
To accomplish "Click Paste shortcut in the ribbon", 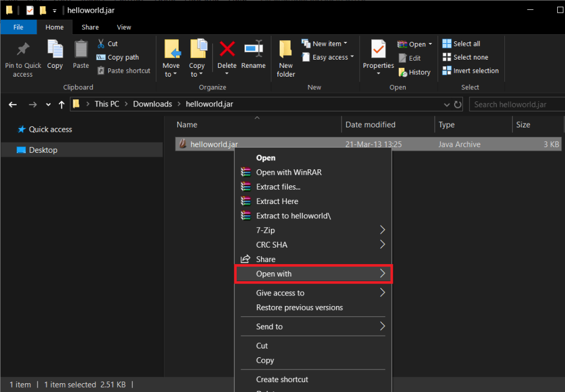I will click(124, 71).
